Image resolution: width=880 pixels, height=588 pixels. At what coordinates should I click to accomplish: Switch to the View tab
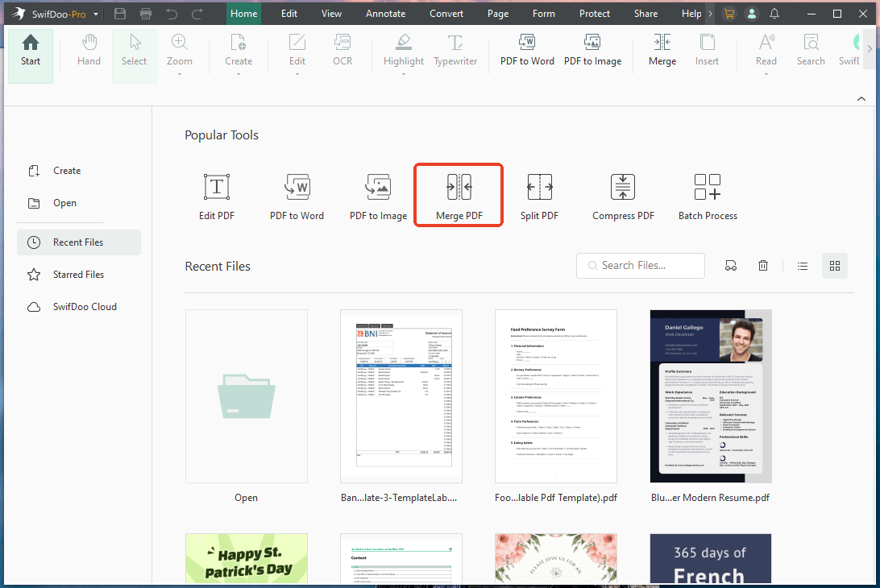(x=331, y=14)
